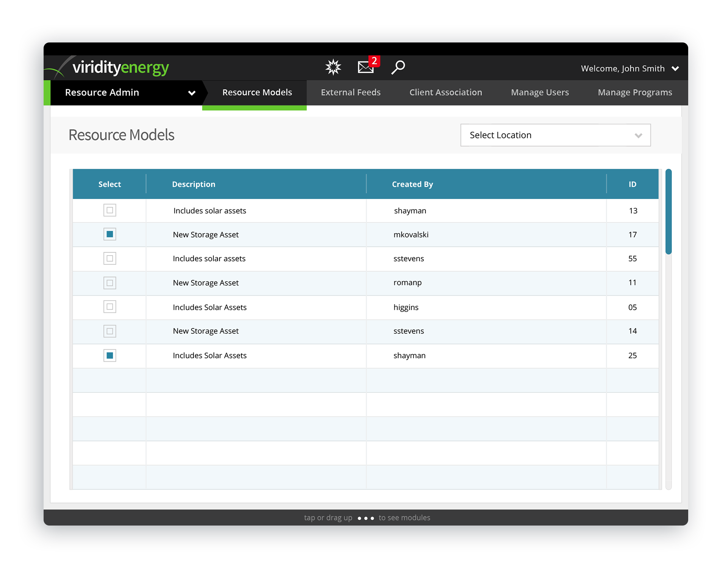The image size is (728, 568).
Task: Check the box for ID 13 row
Action: coord(110,210)
